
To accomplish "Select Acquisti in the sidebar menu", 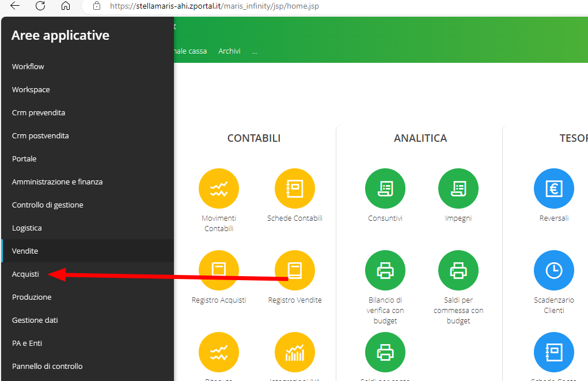I will pos(26,274).
